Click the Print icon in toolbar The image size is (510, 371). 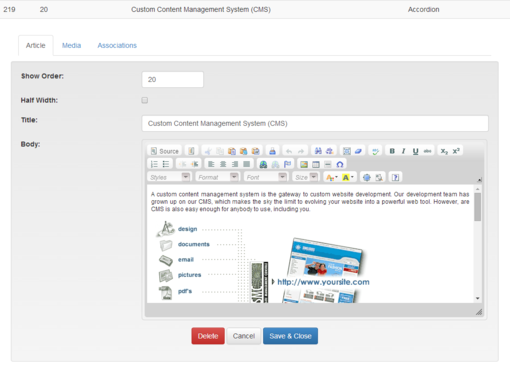click(x=272, y=151)
